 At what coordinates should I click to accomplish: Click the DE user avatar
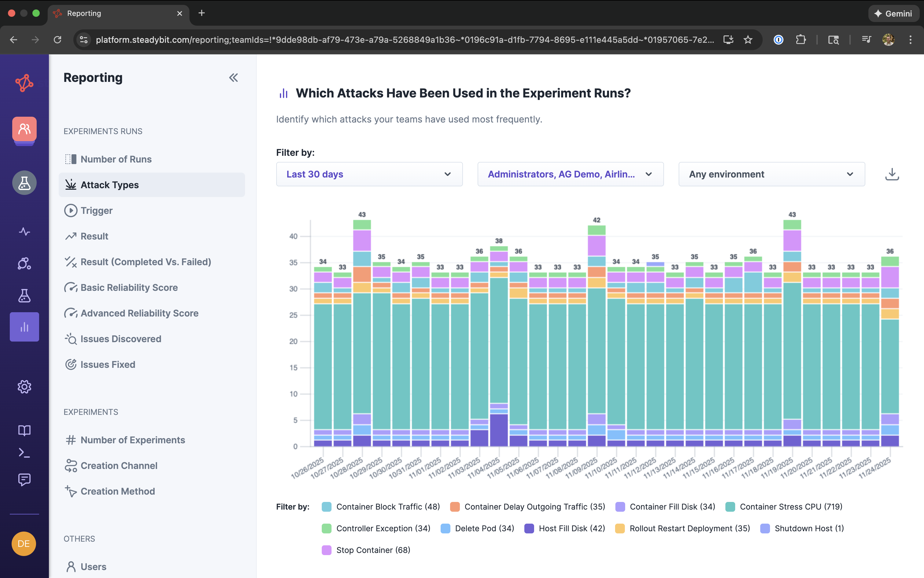24,543
